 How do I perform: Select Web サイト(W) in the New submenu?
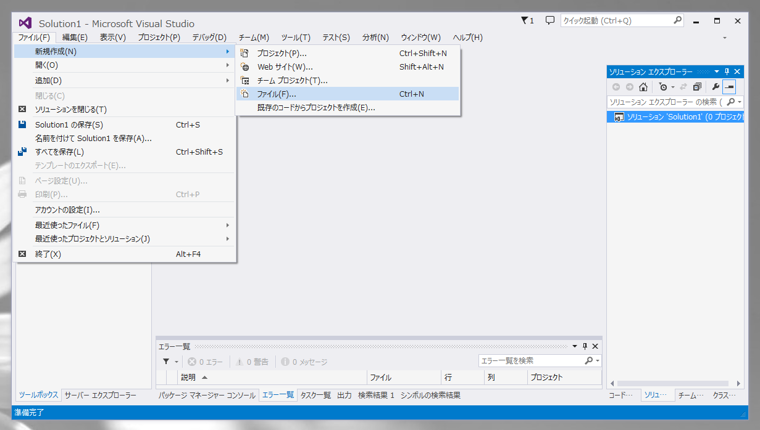coord(348,67)
